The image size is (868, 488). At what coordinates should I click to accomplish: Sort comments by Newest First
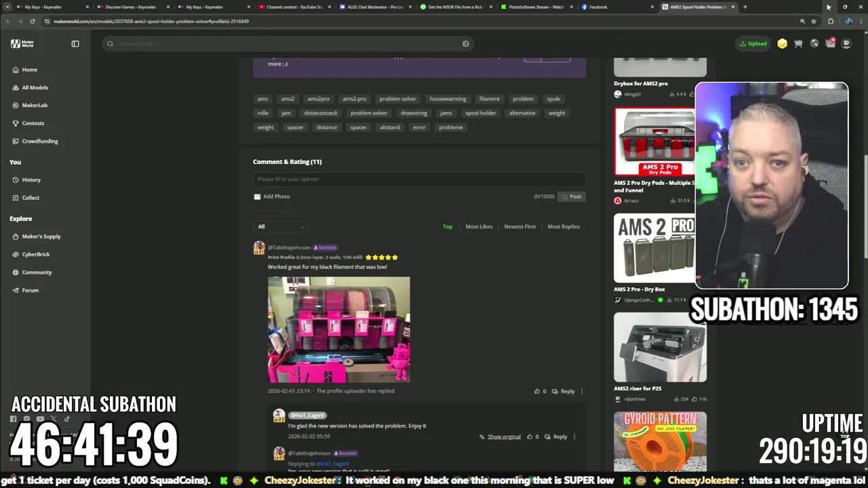[520, 226]
